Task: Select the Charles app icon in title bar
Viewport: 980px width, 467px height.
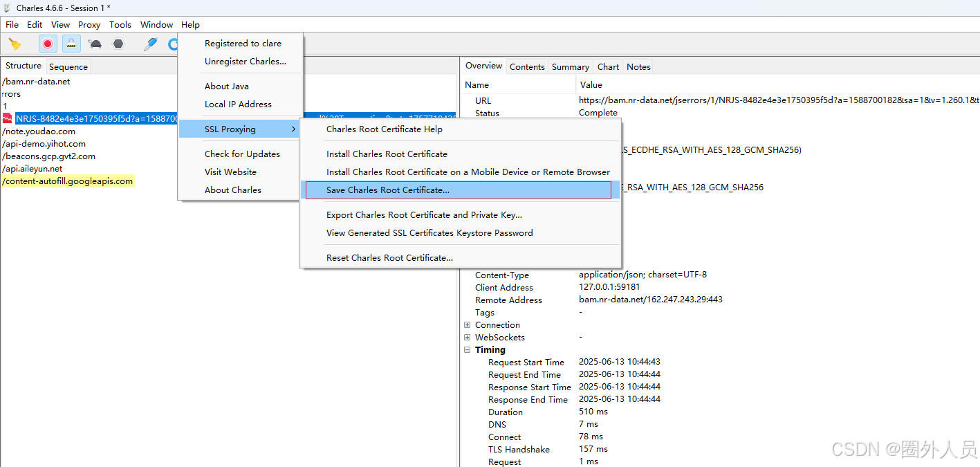Action: [x=7, y=8]
